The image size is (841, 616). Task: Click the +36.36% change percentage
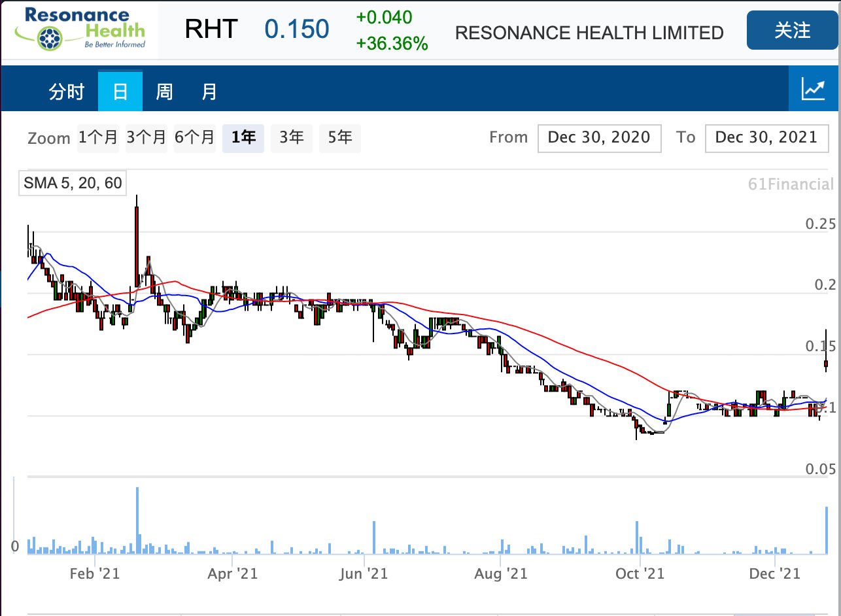392,44
